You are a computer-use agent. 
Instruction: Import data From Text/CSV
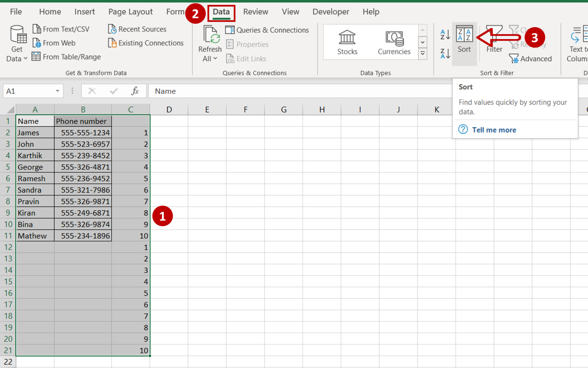(61, 29)
